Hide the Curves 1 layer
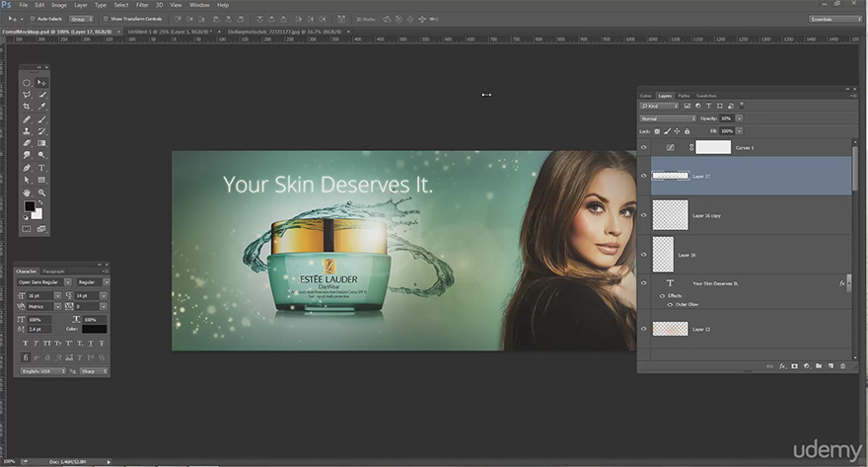Viewport: 868px width, 467px height. pos(644,147)
